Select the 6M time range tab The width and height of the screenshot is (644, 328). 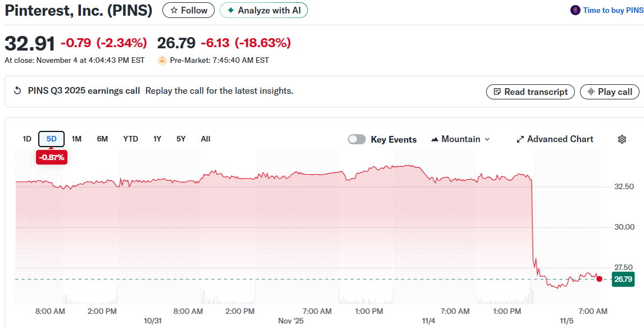pyautogui.click(x=102, y=139)
